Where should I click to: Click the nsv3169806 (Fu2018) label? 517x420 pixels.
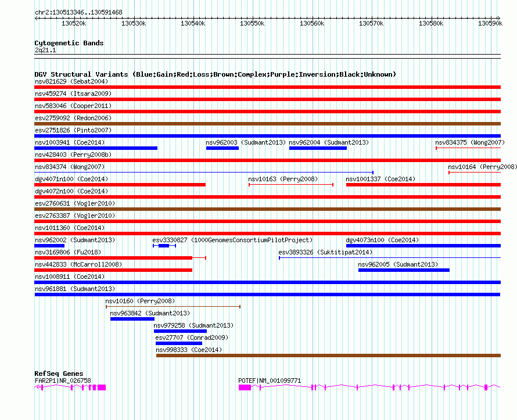[x=68, y=252]
